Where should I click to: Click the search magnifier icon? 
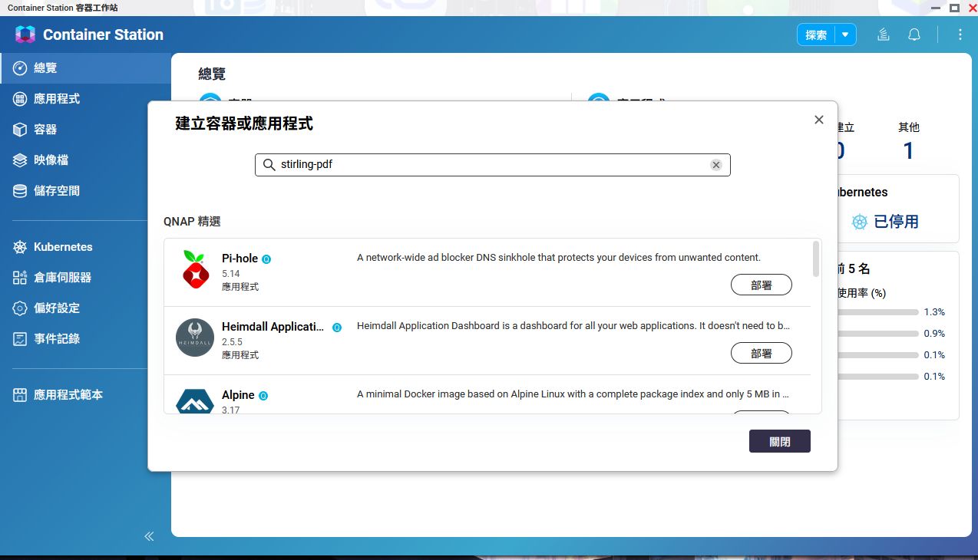tap(269, 165)
